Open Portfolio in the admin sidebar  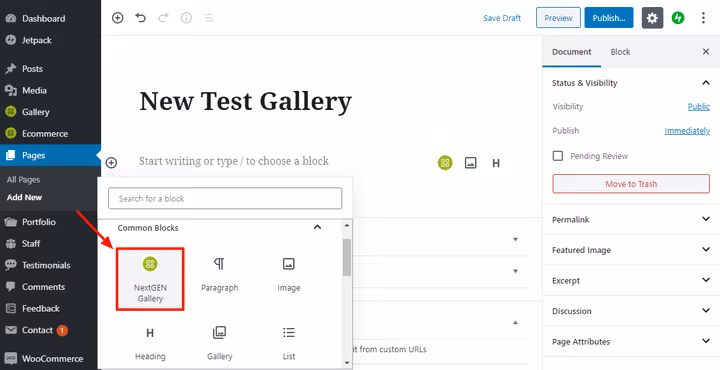pyautogui.click(x=39, y=222)
